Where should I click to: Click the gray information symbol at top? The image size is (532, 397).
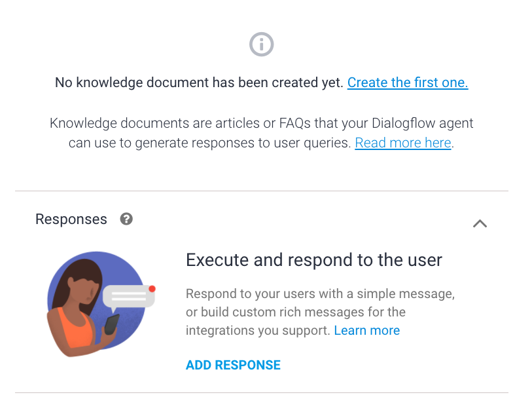261,44
